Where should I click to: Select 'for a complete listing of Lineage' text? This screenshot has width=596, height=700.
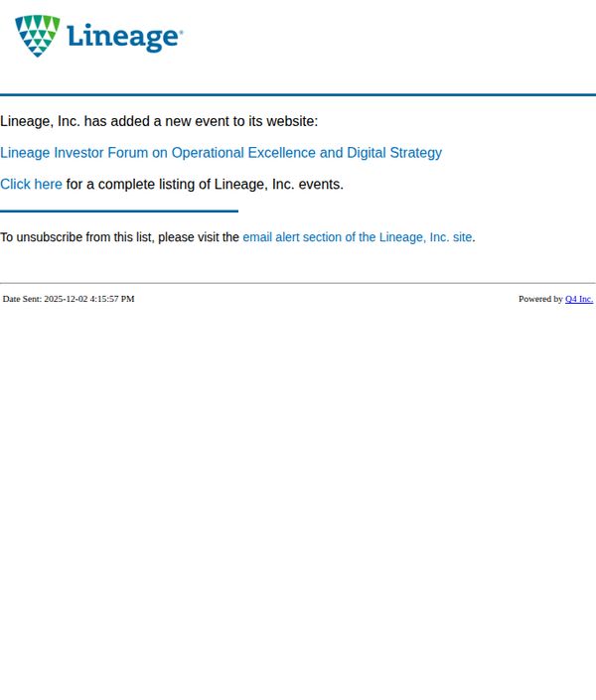(166, 184)
